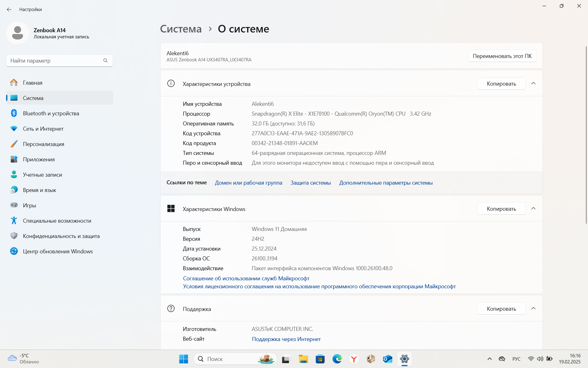Open Приложения settings
588x368 pixels.
(59, 159)
